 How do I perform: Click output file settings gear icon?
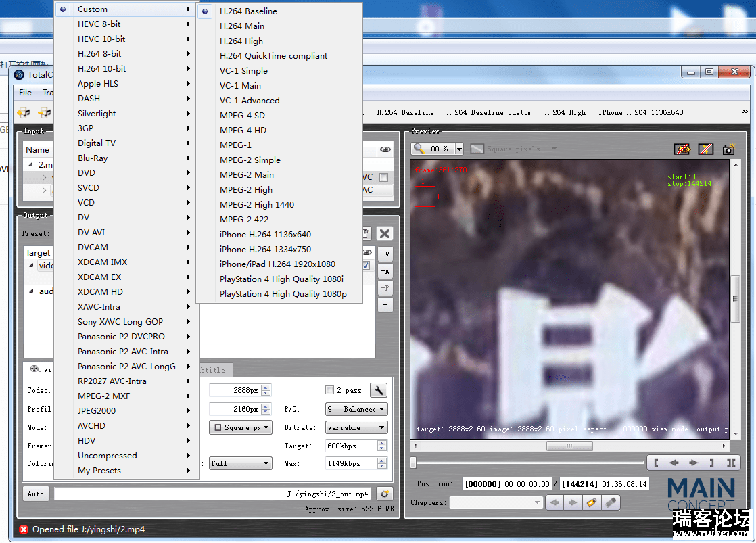pos(384,494)
